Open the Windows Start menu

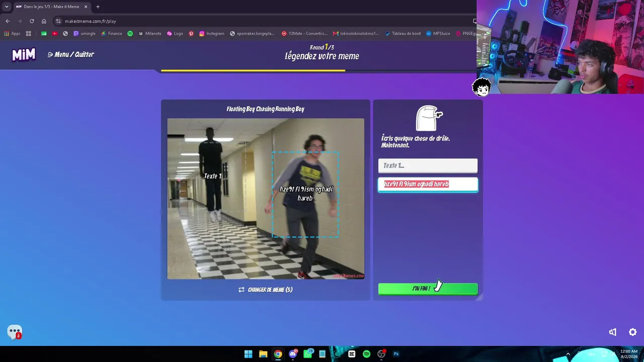(x=248, y=354)
